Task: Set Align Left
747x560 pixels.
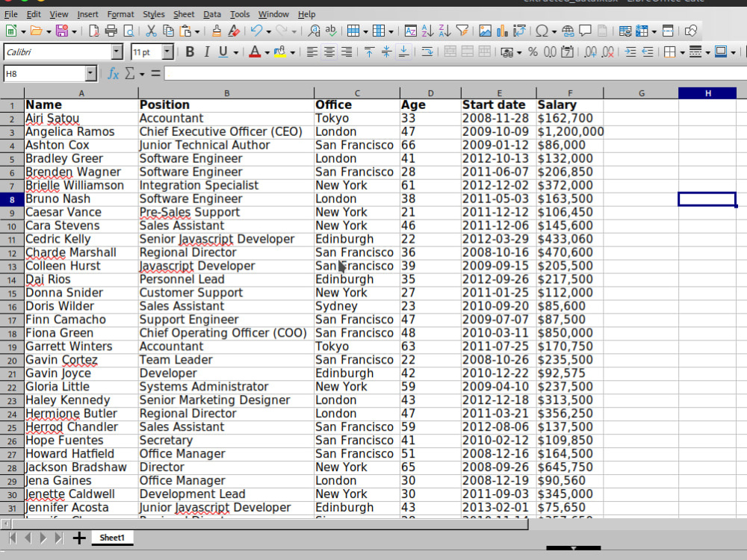Action: [312, 52]
